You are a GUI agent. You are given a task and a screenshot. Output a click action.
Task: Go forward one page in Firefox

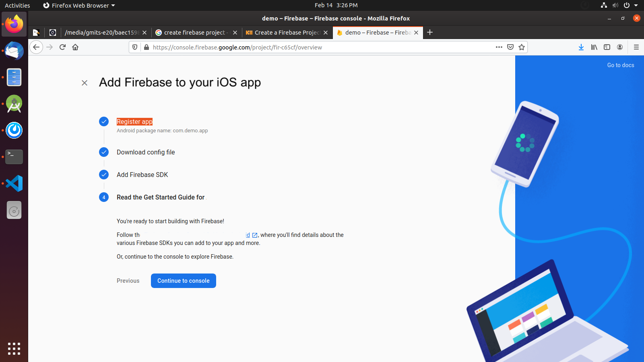(50, 47)
